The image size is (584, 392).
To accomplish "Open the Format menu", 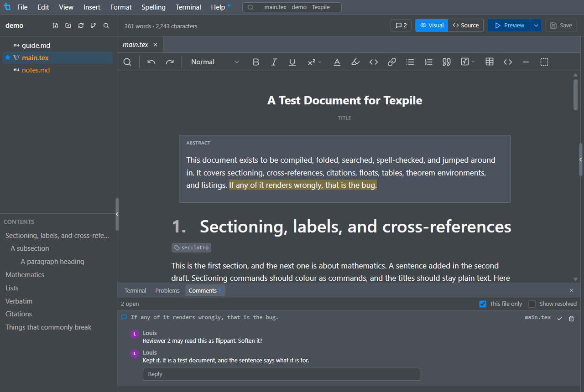I will click(x=121, y=7).
